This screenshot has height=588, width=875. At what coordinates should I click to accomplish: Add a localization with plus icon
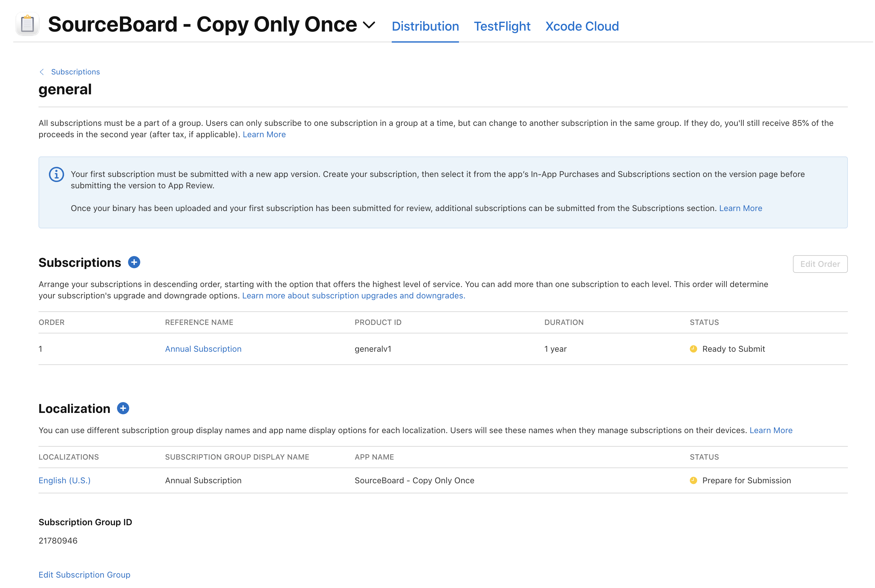[x=123, y=408]
